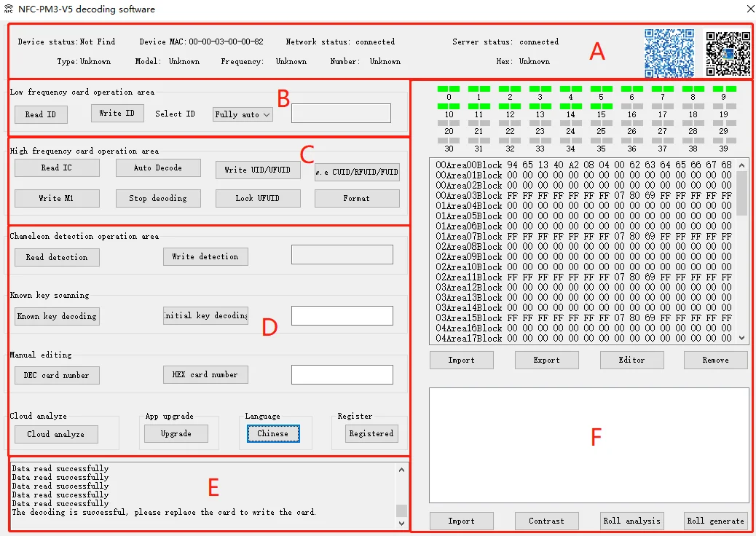Viewport: 756px width, 536px height.
Task: Click the black QR code image
Action: 728,53
